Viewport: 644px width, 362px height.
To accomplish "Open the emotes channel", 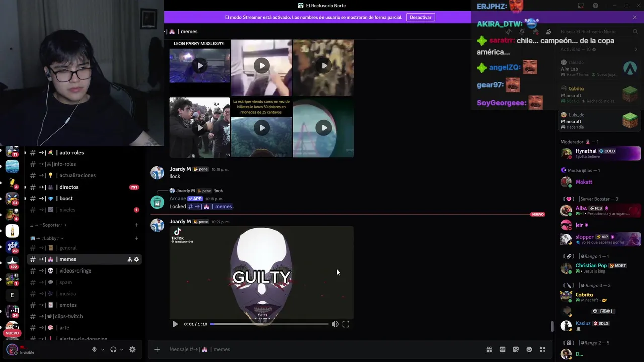I will tap(84, 305).
